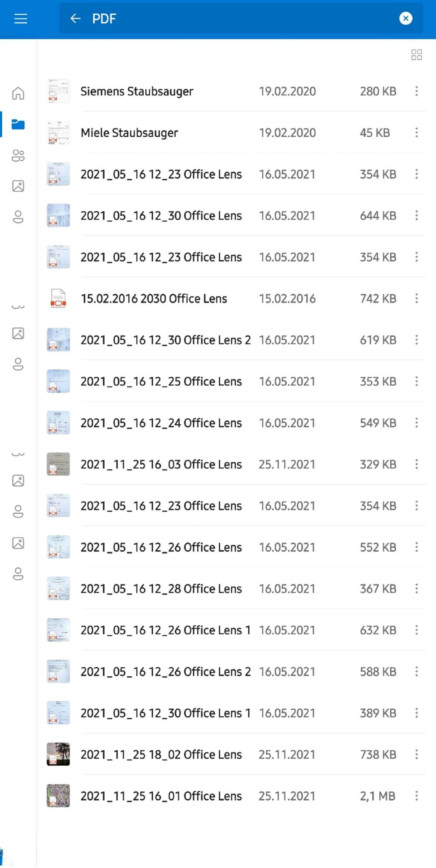436x868 pixels.
Task: Open the Siemens Staubsauger file
Action: (x=137, y=92)
